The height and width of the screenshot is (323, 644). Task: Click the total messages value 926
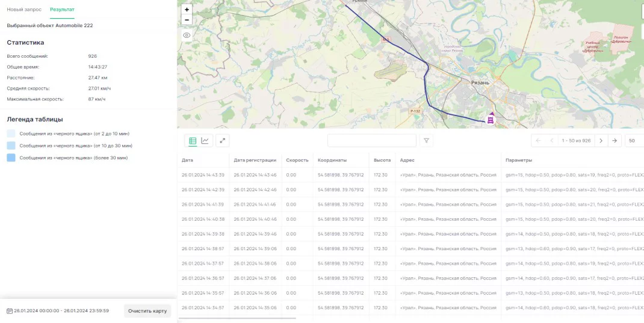click(93, 56)
